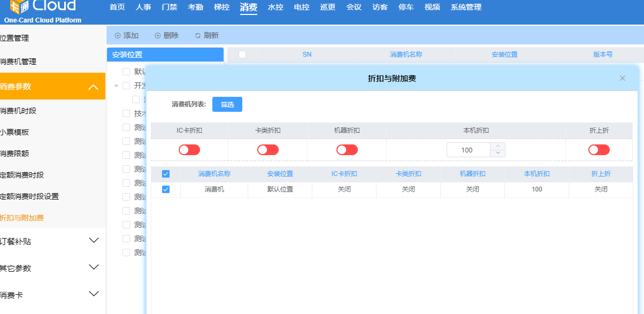Switch to the 门禁 menu tab
Image resolution: width=644 pixels, height=314 pixels.
pos(169,7)
